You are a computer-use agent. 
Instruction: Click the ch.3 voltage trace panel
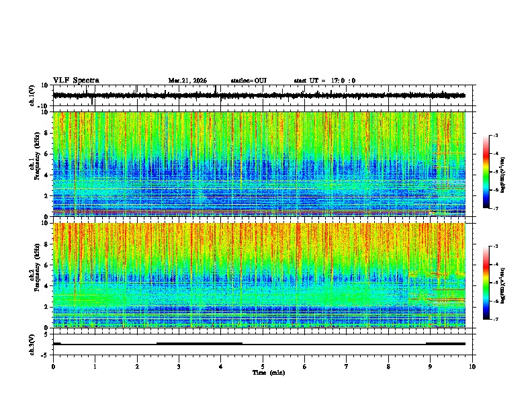pyautogui.click(x=263, y=345)
